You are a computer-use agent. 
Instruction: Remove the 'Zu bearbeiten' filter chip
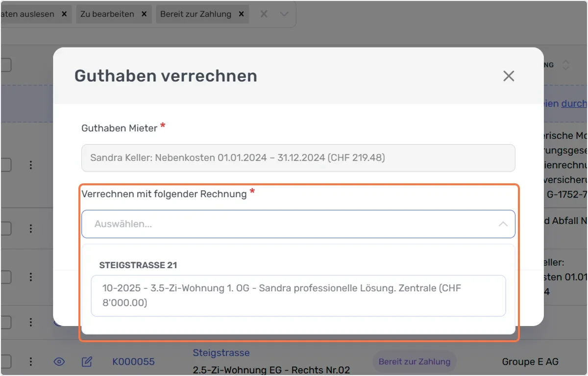(144, 14)
